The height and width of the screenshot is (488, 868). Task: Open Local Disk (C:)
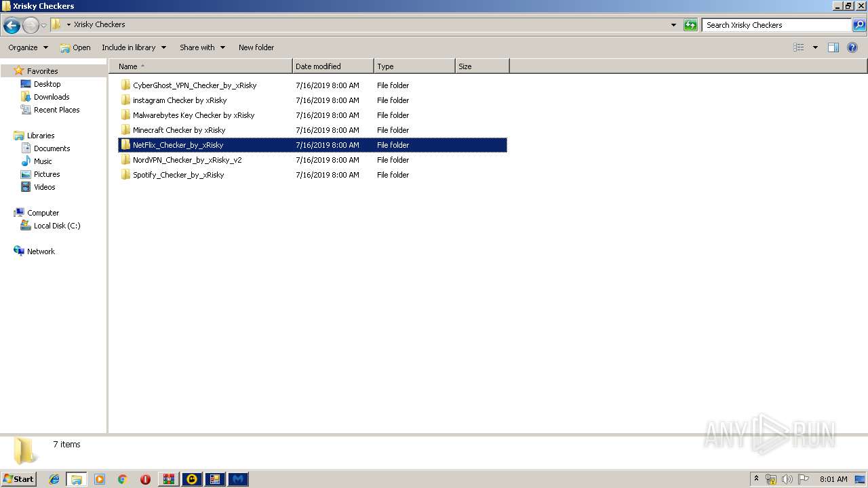pyautogui.click(x=57, y=226)
